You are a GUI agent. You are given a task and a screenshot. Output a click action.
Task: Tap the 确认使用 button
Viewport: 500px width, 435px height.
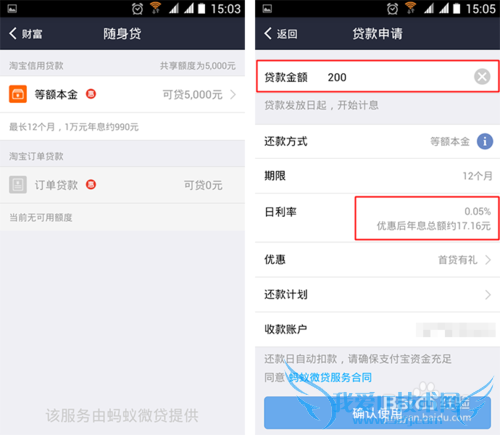(x=377, y=413)
